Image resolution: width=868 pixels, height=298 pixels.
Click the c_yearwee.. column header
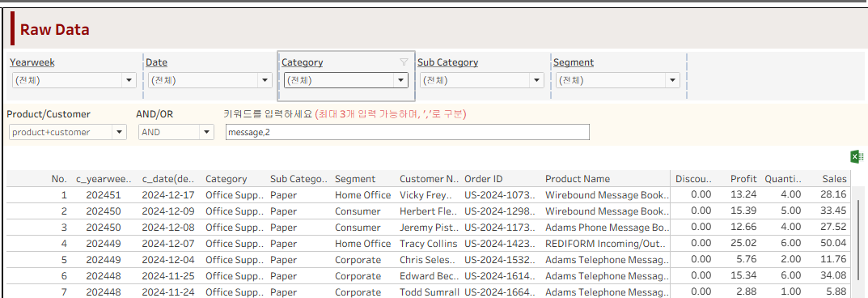pos(104,179)
